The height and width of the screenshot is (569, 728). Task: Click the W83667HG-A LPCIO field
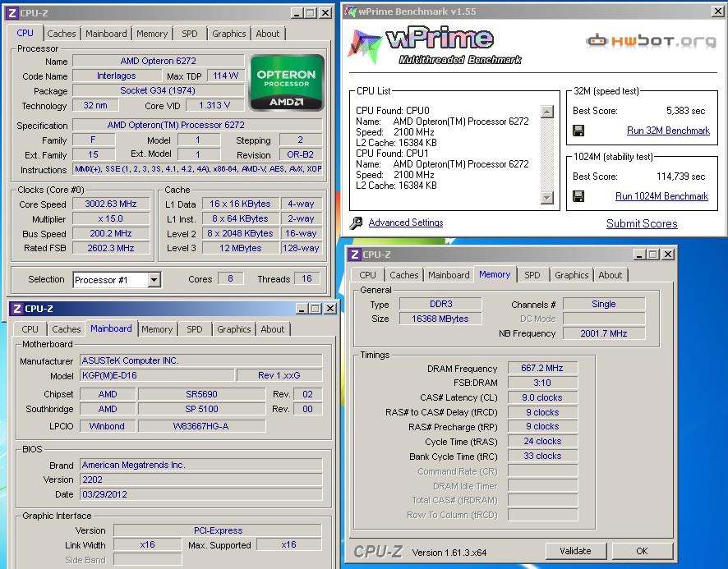coord(201,426)
